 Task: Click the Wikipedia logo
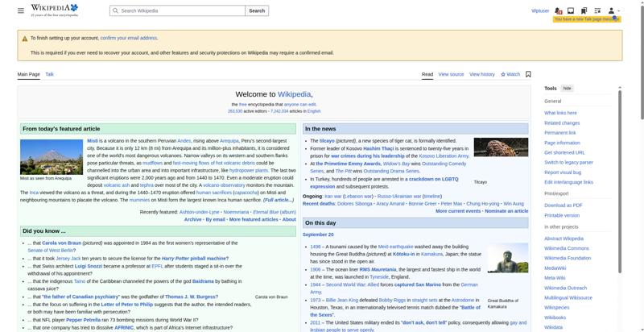pos(54,10)
